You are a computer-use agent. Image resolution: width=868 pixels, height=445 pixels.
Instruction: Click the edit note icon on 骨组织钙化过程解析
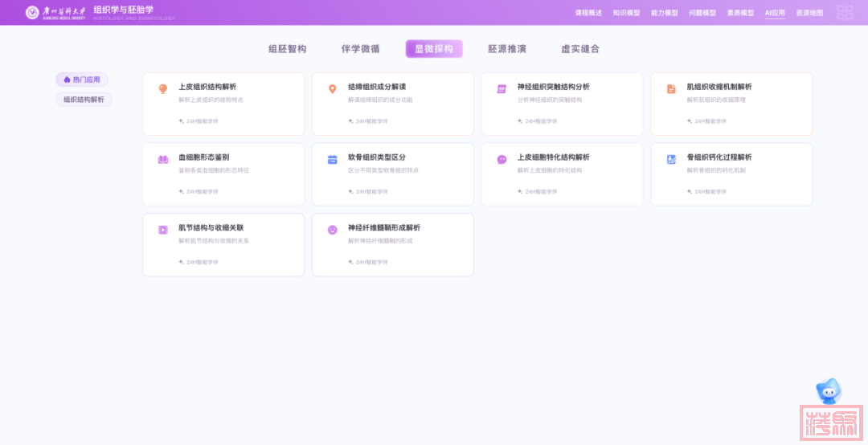point(671,159)
